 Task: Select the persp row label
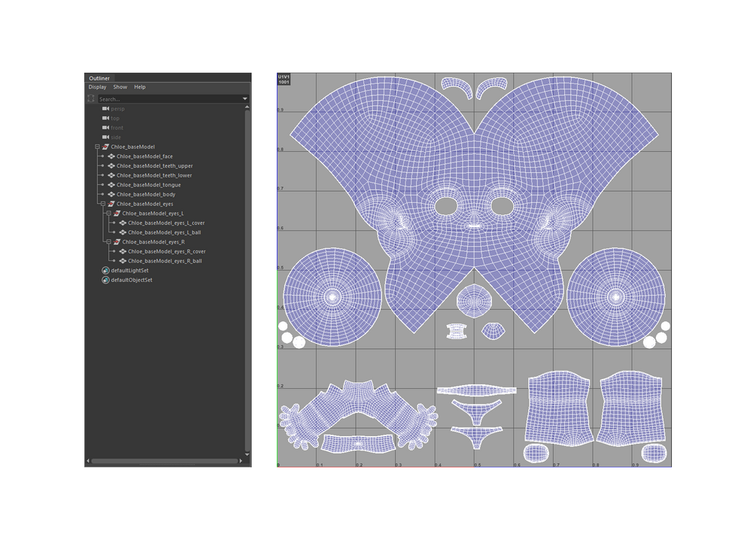tap(117, 109)
